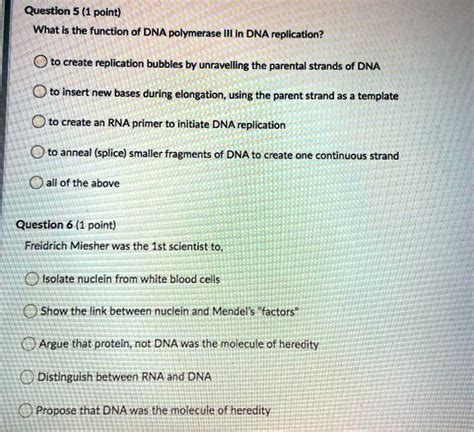Click answer text 'Distinguish between RNA and DNA'
This screenshot has height=432, width=474.
point(124,377)
